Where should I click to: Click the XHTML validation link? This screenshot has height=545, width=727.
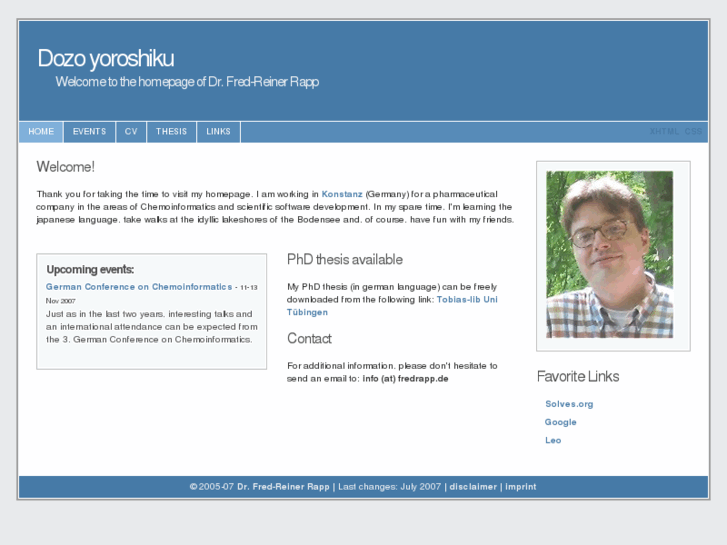pos(664,132)
